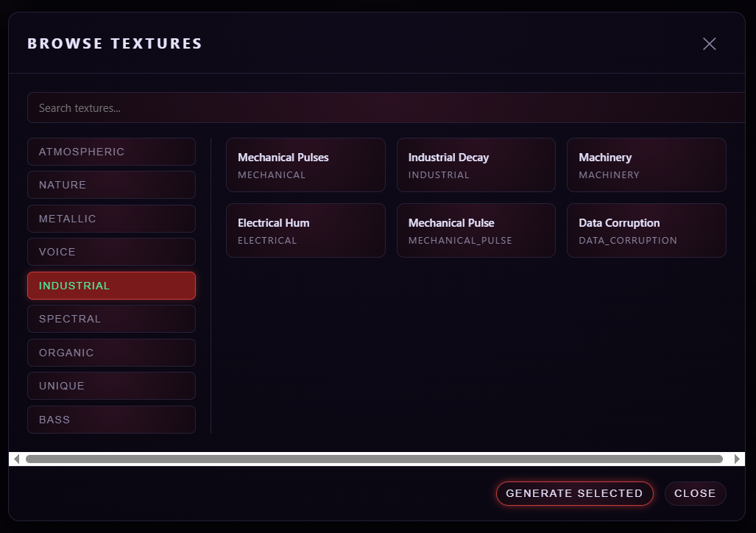The image size is (756, 533).
Task: Select the Electrical Hum texture card
Action: click(305, 230)
